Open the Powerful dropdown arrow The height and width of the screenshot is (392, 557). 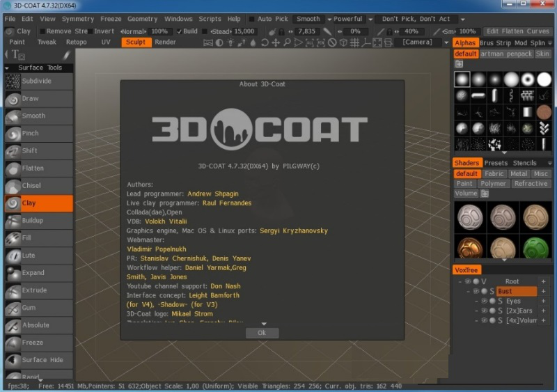(x=370, y=19)
